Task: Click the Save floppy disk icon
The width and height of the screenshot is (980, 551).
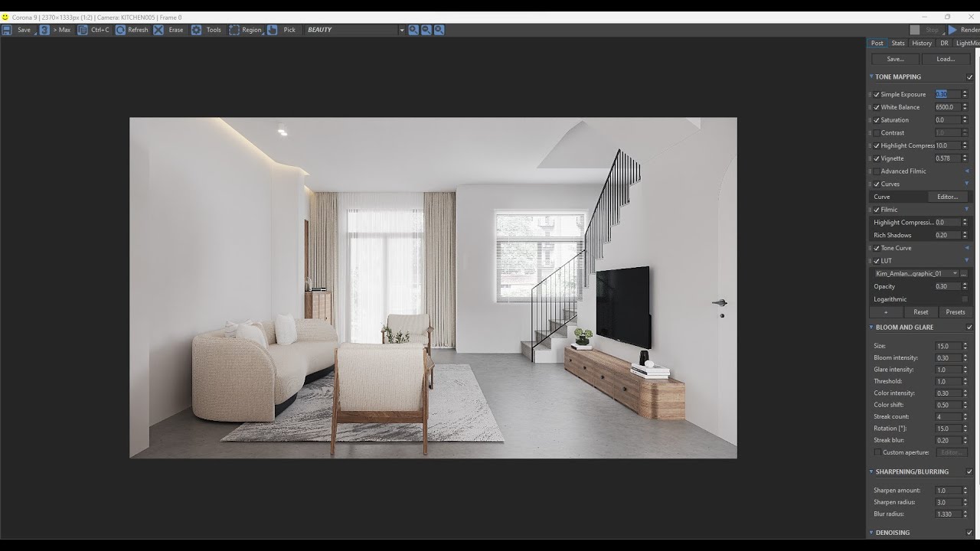Action: (x=7, y=30)
